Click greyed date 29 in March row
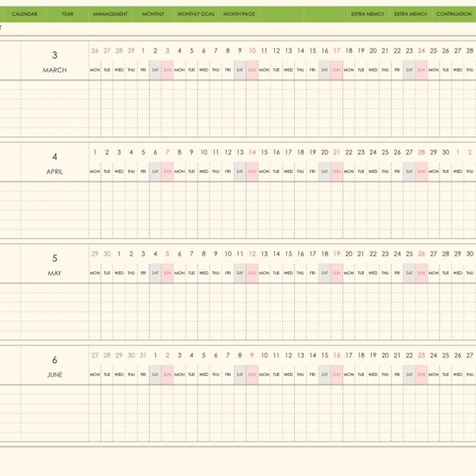Viewport: 476px width, 476px height. click(131, 51)
